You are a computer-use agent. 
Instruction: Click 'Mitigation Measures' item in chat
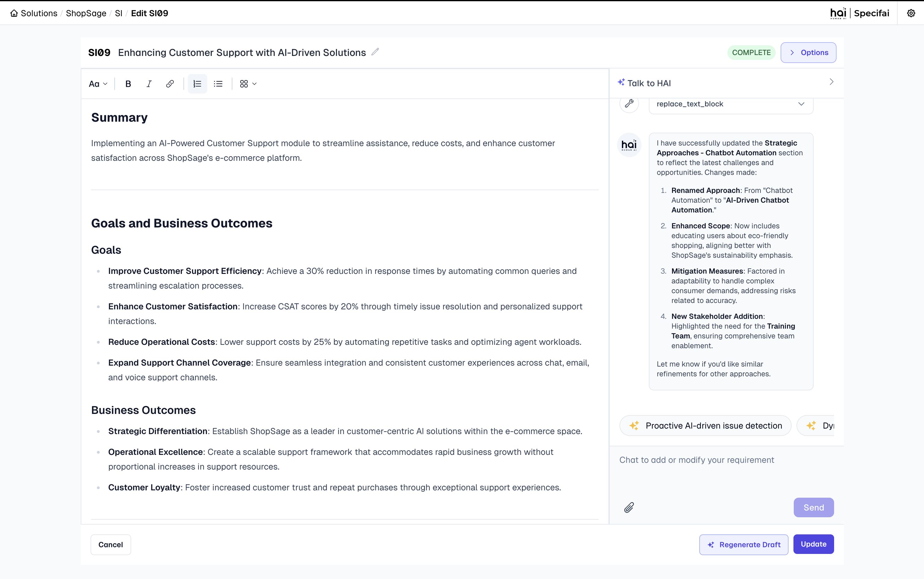click(707, 271)
